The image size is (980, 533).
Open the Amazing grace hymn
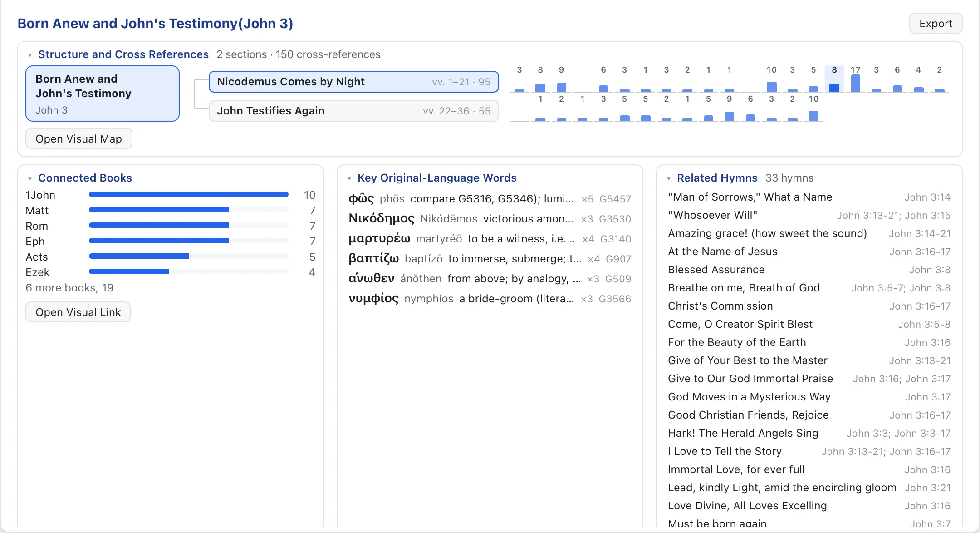pyautogui.click(x=809, y=233)
